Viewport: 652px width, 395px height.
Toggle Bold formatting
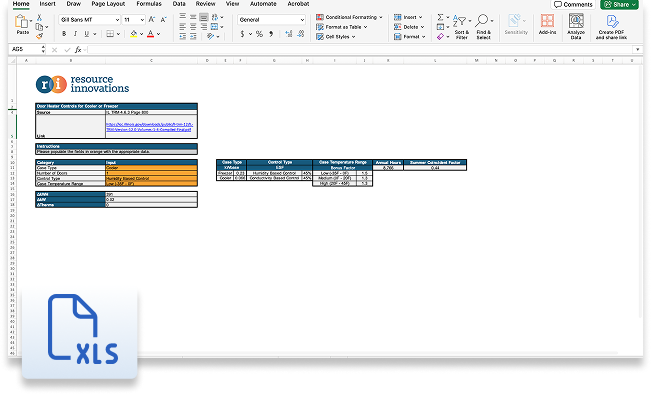point(64,34)
